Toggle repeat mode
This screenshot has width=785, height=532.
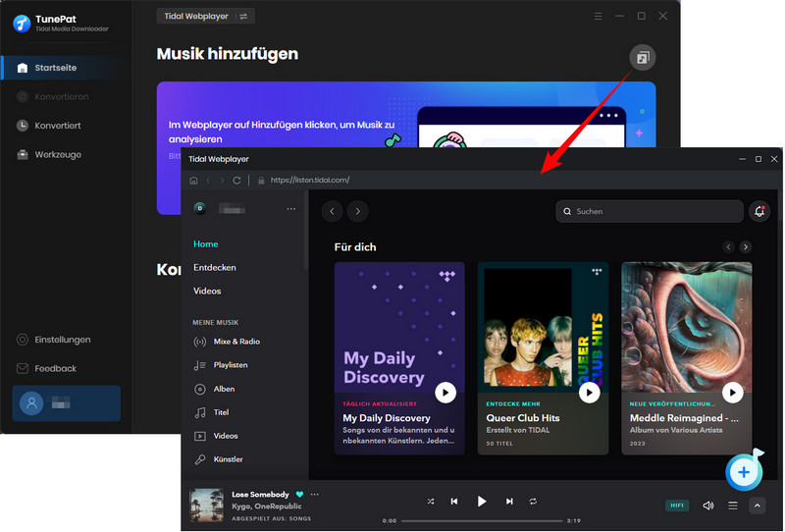(x=533, y=502)
